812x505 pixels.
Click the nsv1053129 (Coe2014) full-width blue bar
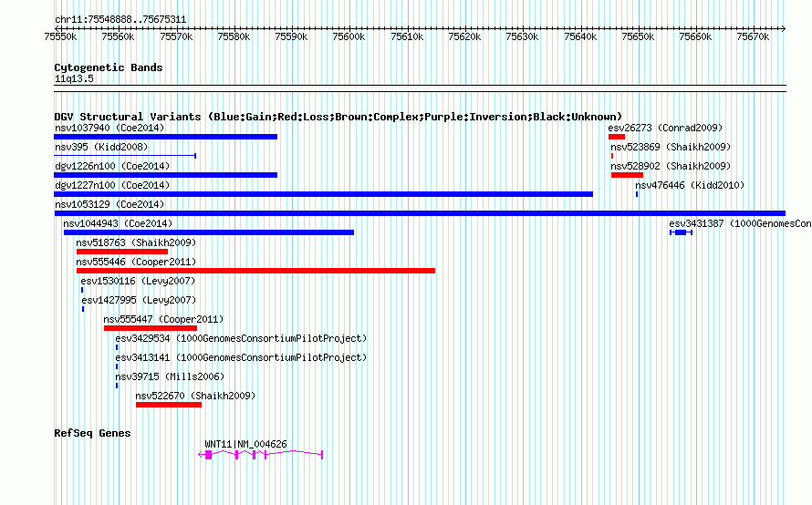click(420, 213)
